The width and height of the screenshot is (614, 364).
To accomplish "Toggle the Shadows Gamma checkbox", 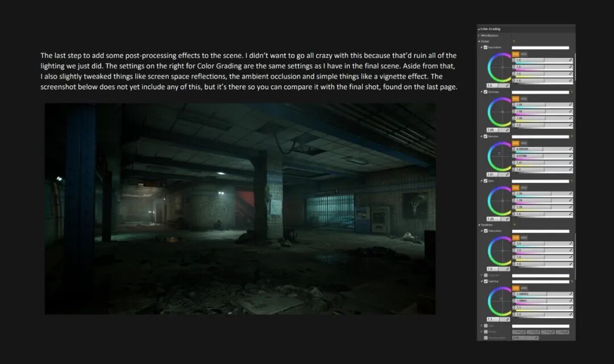I will click(486, 282).
